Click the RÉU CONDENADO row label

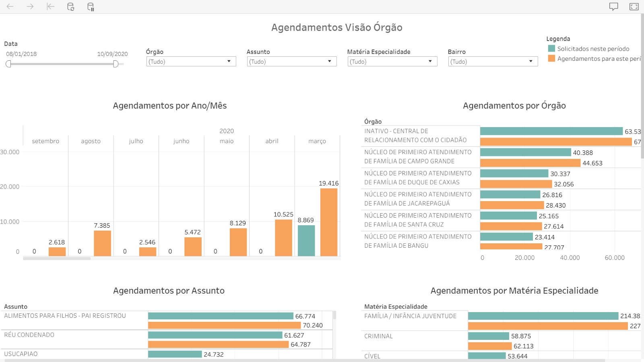(x=29, y=335)
